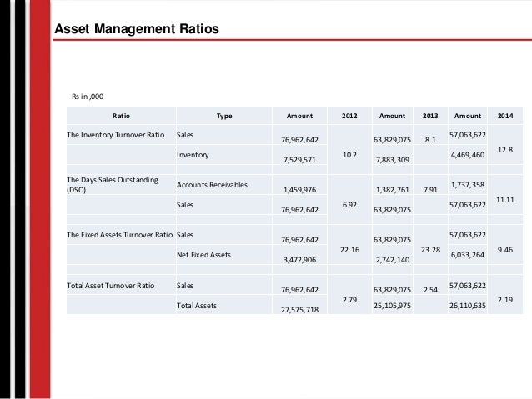532x399 pixels.
Task: Click the Asset Management Ratios title
Action: pos(137,29)
